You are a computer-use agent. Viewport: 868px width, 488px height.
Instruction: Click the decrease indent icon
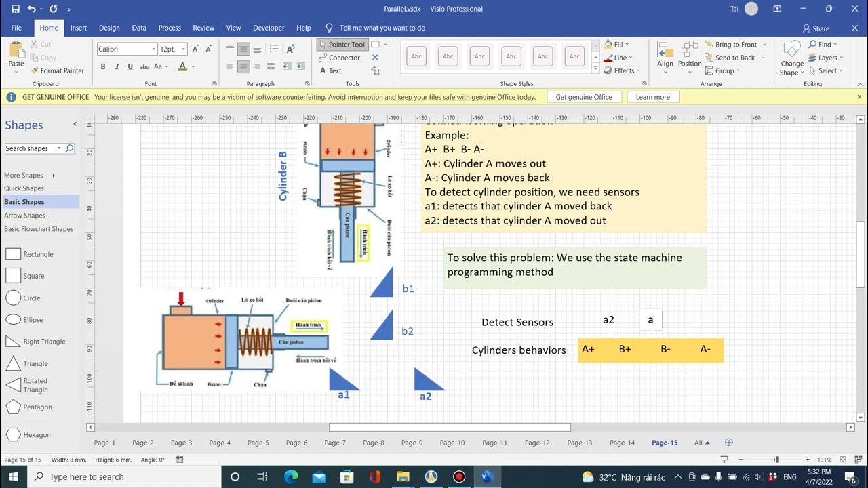coord(286,66)
